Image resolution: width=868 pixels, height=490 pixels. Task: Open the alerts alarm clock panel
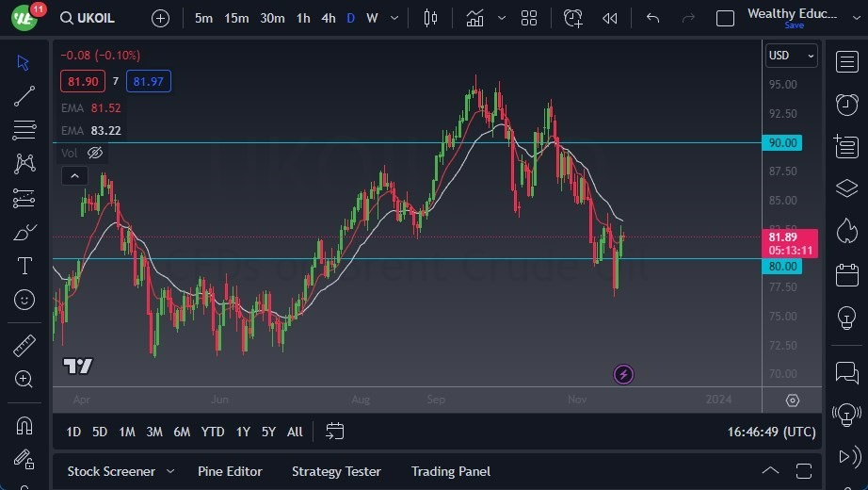coord(846,104)
